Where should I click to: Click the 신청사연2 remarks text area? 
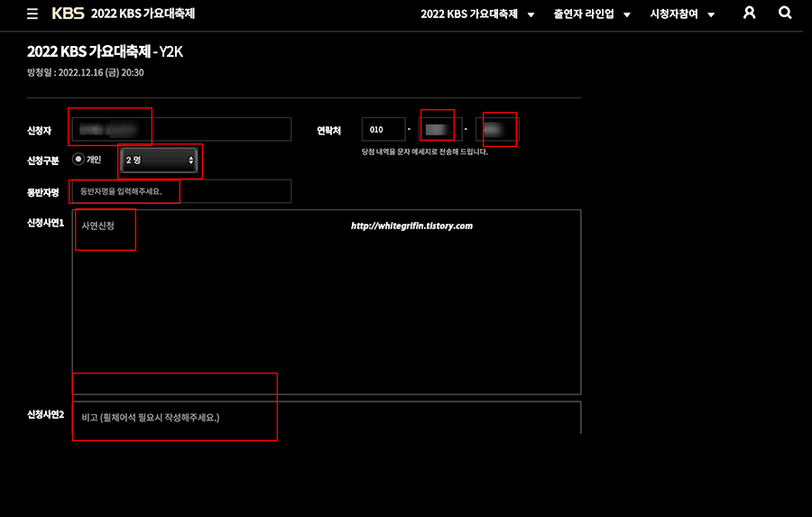coord(327,418)
